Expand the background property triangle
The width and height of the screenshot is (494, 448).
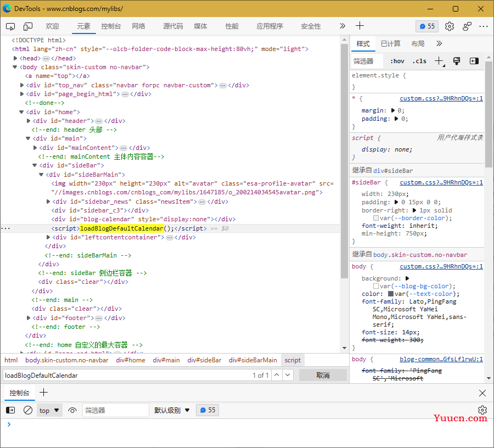(x=407, y=278)
